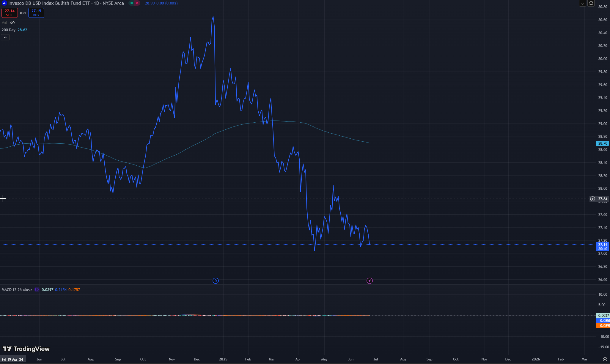Click the 10.00 MACD scale value

(x=603, y=295)
